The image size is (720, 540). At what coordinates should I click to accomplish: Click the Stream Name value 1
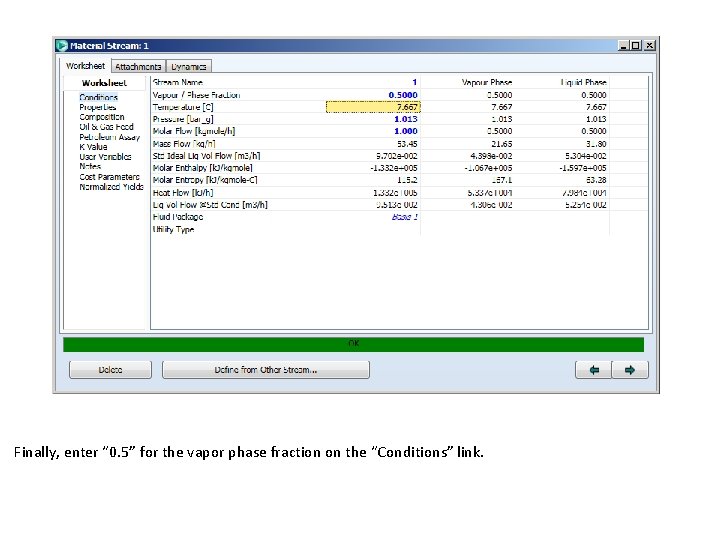pos(415,83)
